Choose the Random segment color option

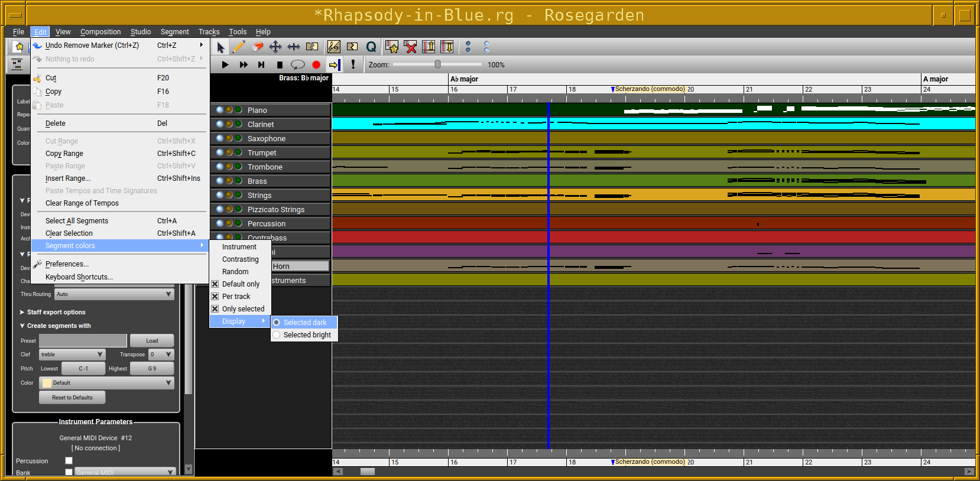(240, 272)
